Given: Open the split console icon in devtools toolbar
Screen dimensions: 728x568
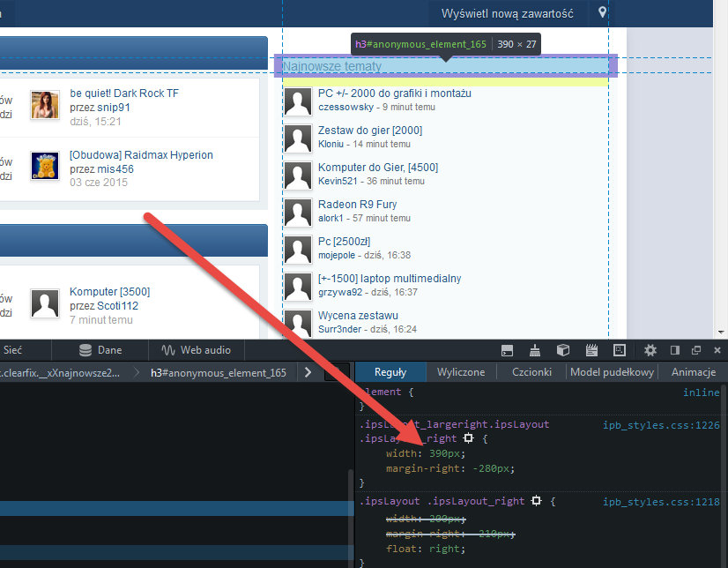Looking at the screenshot, I should click(507, 350).
